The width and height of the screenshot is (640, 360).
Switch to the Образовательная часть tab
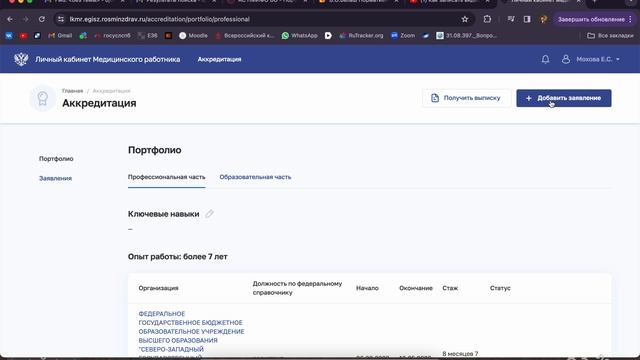pos(255,177)
